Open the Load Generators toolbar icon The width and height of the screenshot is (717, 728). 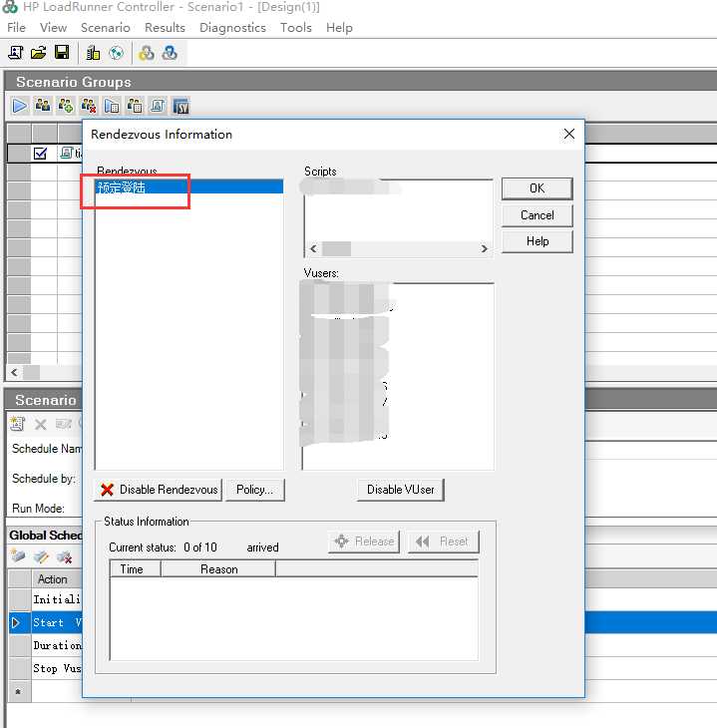click(93, 53)
